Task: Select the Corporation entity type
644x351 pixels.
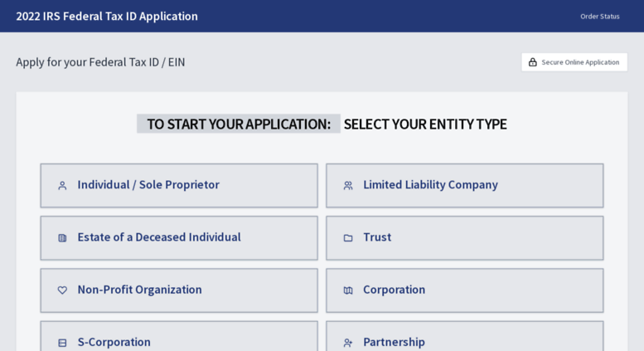Action: (464, 290)
